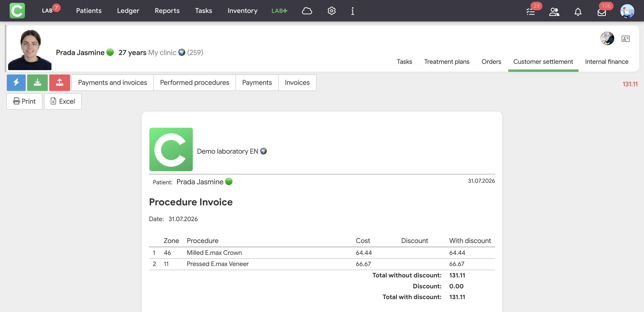Click Prada Jasmine name in header
This screenshot has height=312, width=644.
pyautogui.click(x=80, y=53)
